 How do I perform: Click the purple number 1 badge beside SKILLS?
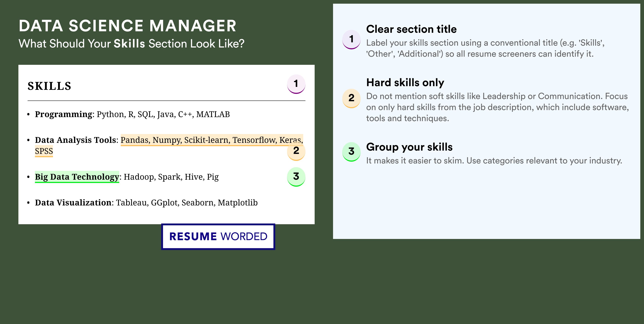pyautogui.click(x=296, y=84)
